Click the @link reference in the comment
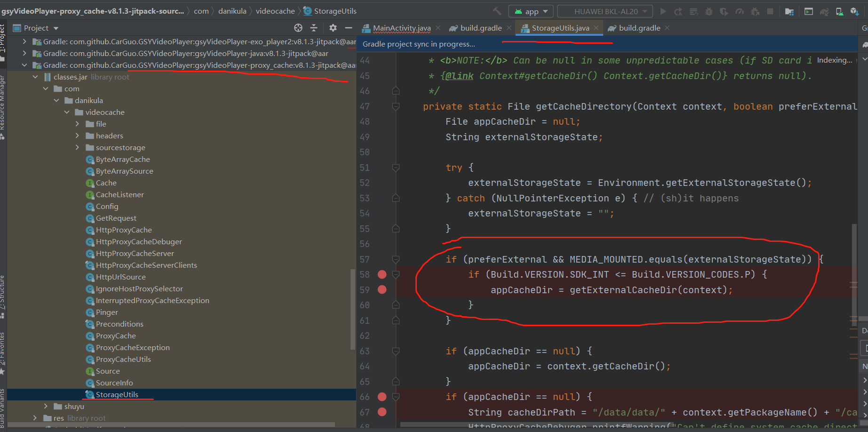Viewport: 868px width, 432px height. [x=458, y=75]
